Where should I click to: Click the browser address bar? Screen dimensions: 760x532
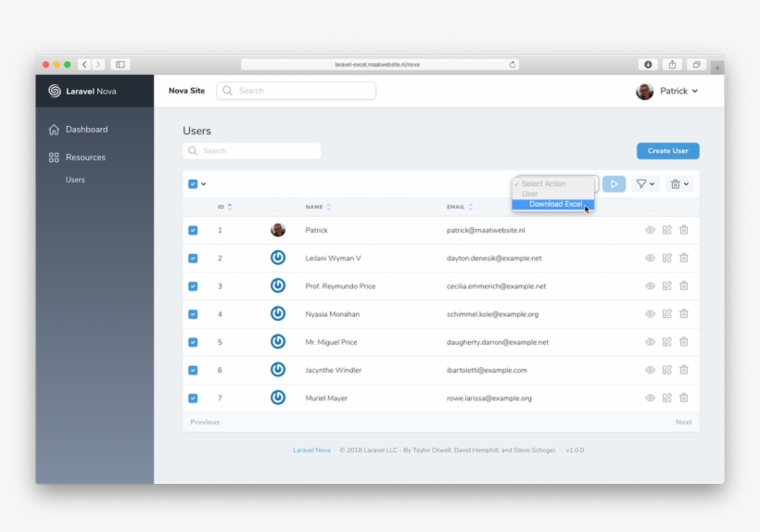[x=379, y=65]
